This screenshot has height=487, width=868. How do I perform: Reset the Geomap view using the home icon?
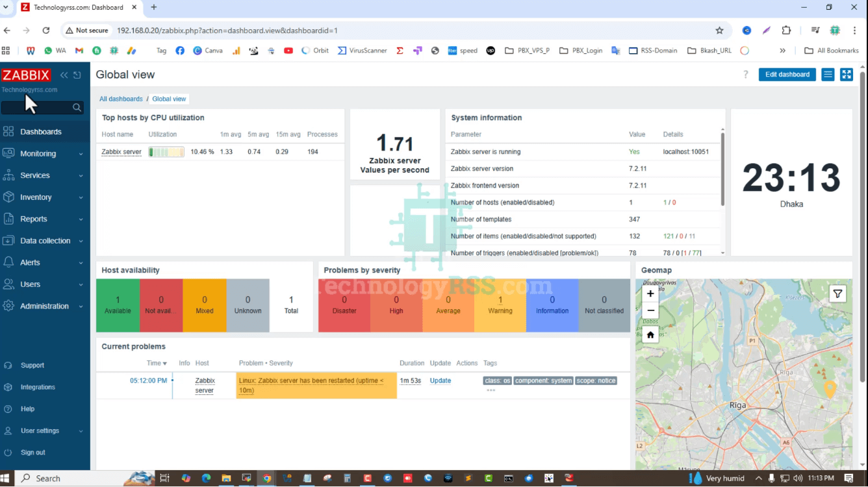[x=650, y=334]
